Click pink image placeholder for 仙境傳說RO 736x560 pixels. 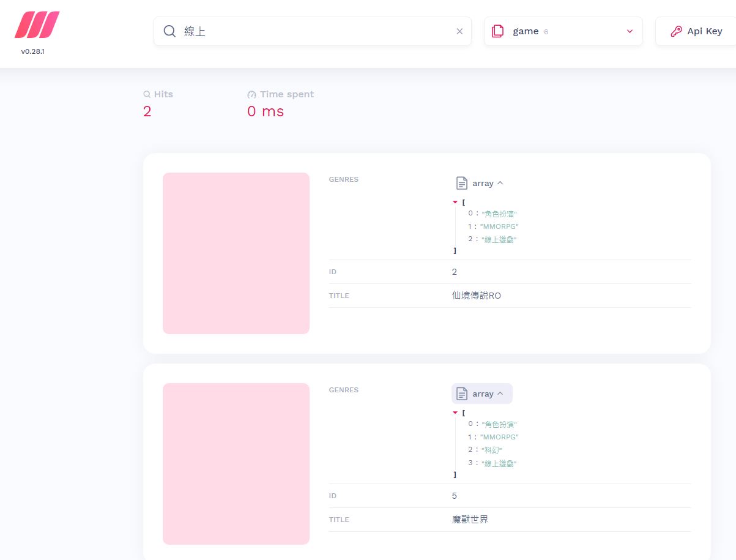click(236, 253)
